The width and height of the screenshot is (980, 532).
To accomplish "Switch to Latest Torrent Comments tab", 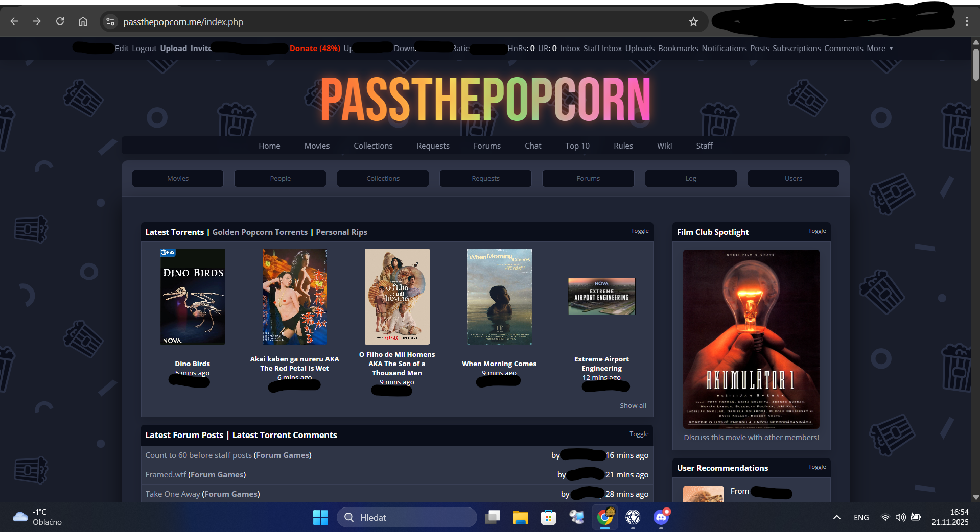I will click(x=285, y=435).
